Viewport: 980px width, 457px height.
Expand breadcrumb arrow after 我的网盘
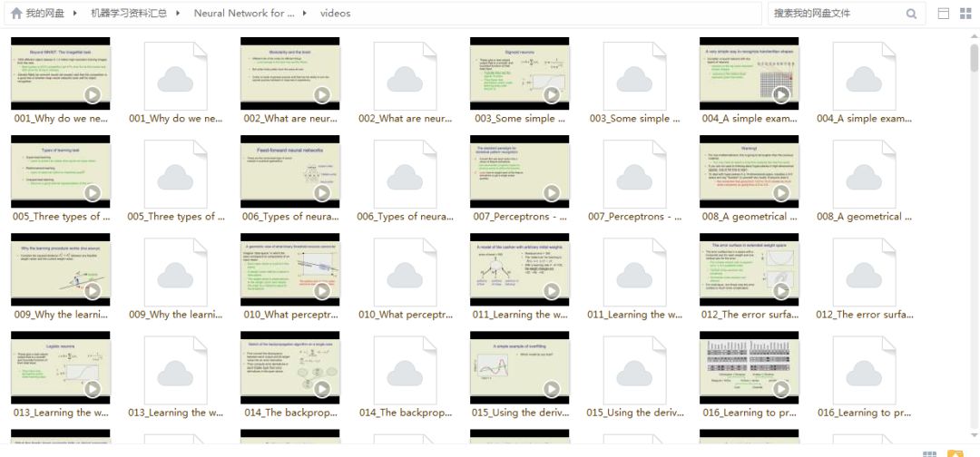point(75,13)
